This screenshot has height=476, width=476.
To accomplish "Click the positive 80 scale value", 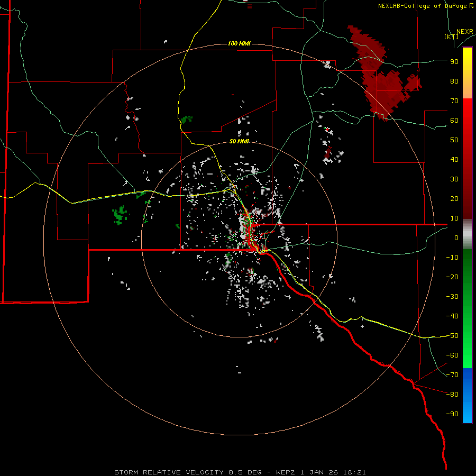I will click(454, 81).
